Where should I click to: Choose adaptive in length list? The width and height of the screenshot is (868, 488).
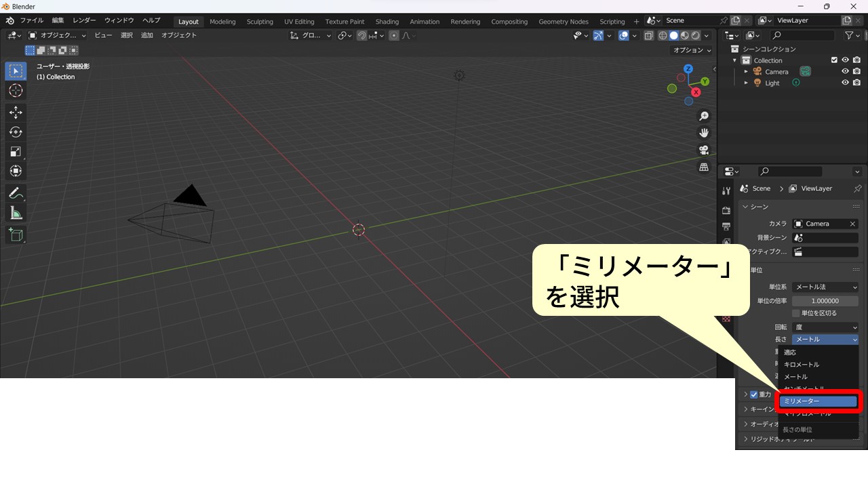point(818,352)
